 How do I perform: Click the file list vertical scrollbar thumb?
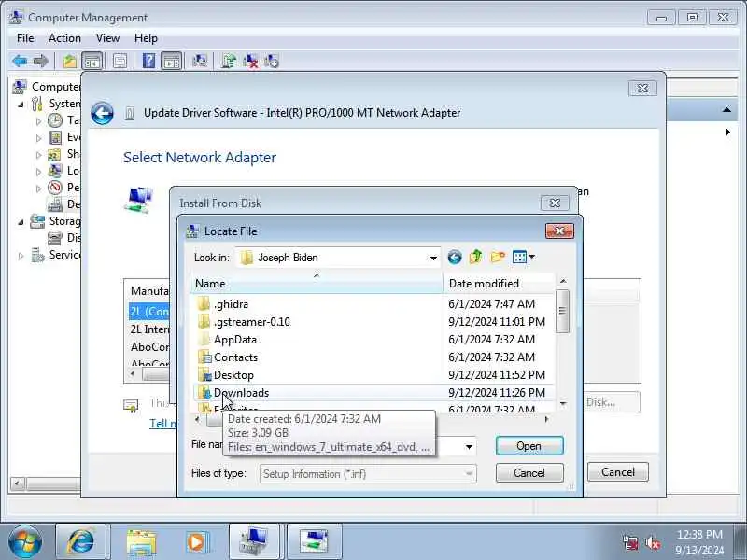563,311
